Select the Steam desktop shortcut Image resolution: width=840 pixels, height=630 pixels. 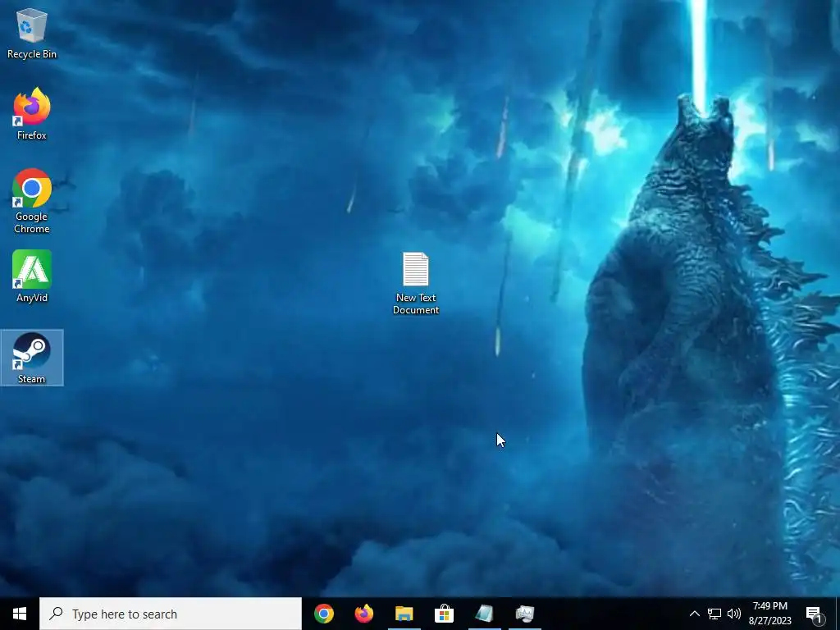tap(32, 358)
